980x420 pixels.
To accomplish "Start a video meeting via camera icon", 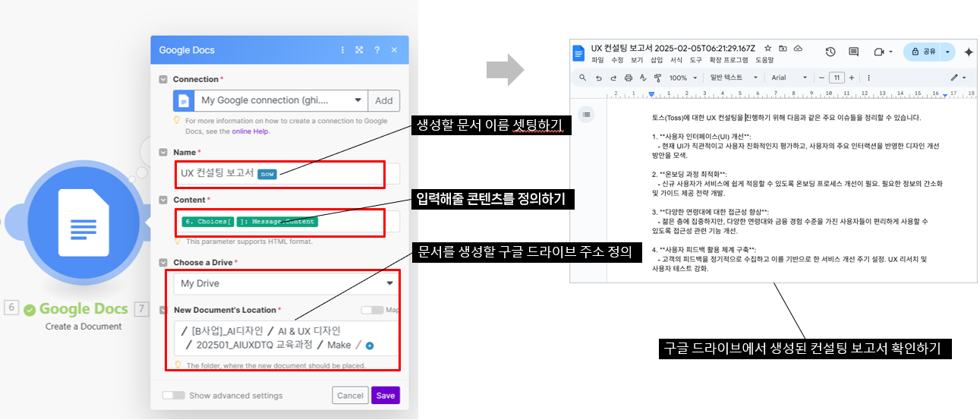I will 879,52.
